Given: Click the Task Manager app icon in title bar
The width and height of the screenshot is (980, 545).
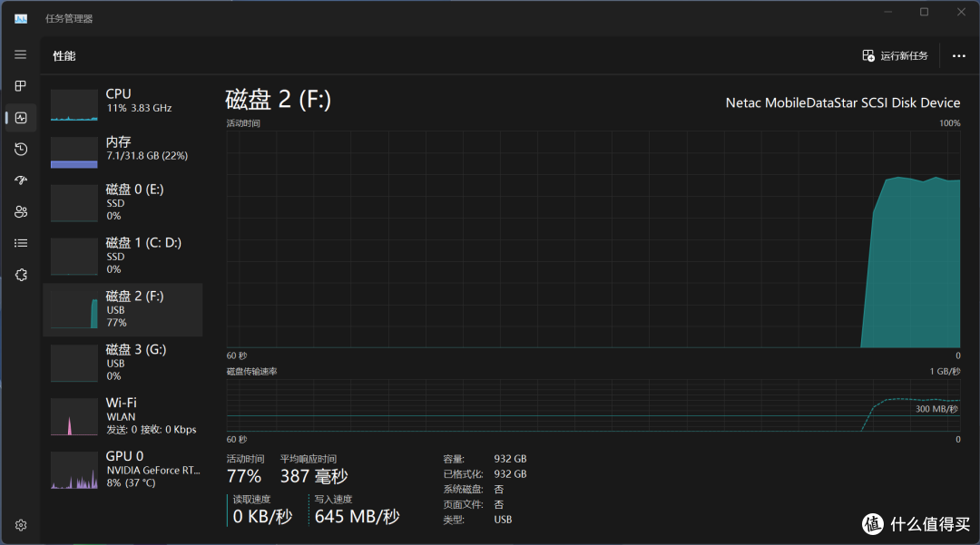Looking at the screenshot, I should (21, 19).
